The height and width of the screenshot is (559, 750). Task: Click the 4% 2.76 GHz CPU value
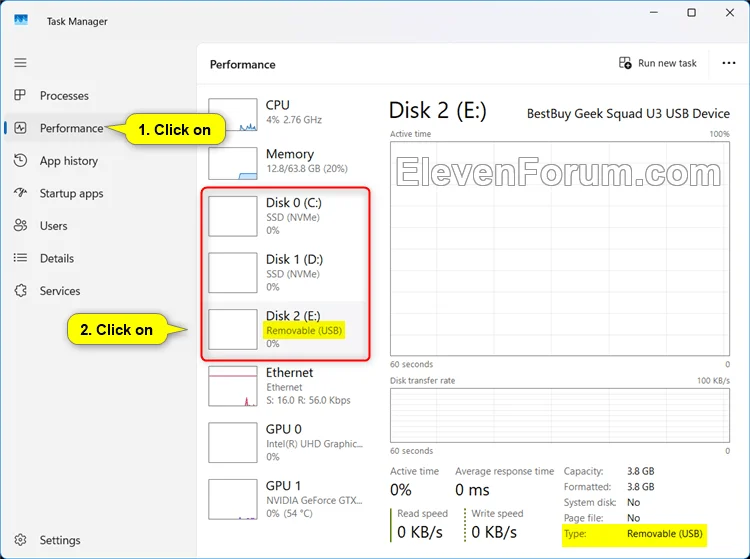pyautogui.click(x=294, y=120)
